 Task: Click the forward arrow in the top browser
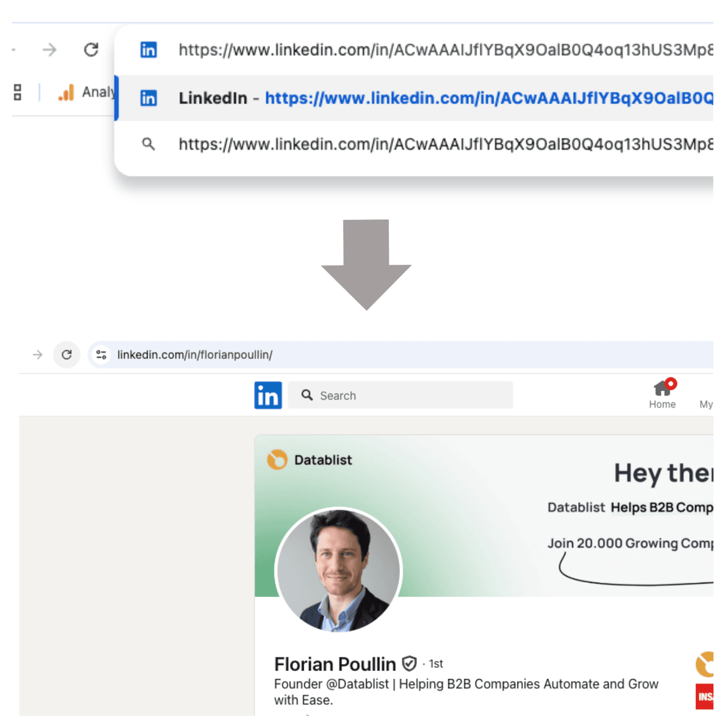50,50
